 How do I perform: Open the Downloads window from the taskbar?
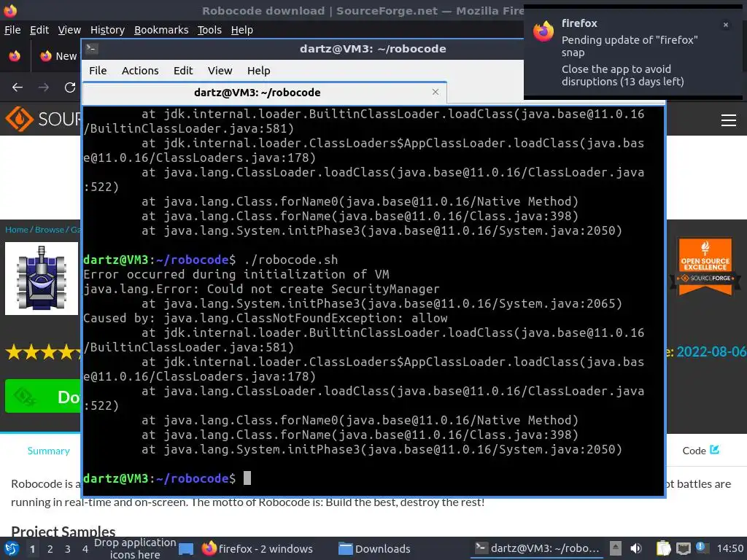(x=374, y=549)
